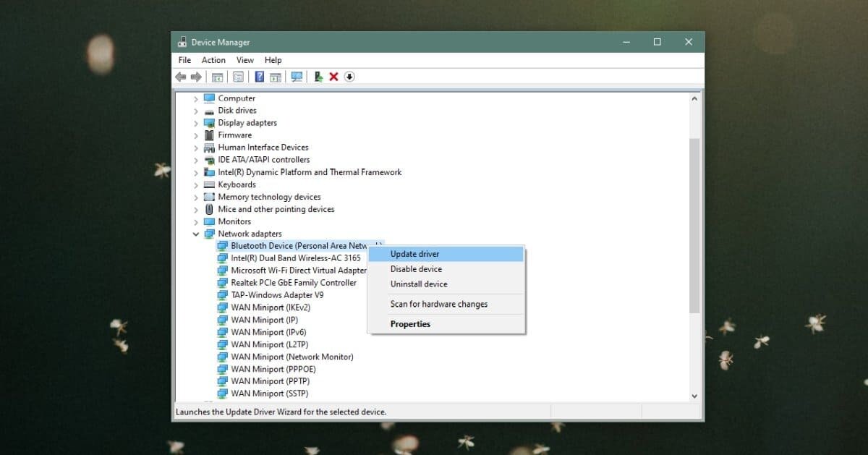
Task: Click the Scan for hardware changes toolbar icon
Action: click(297, 77)
